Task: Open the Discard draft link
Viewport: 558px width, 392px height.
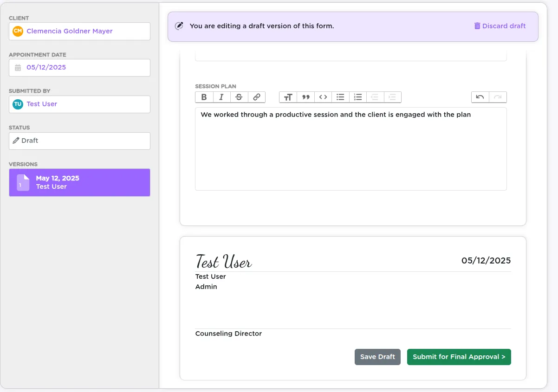Action: coord(504,26)
